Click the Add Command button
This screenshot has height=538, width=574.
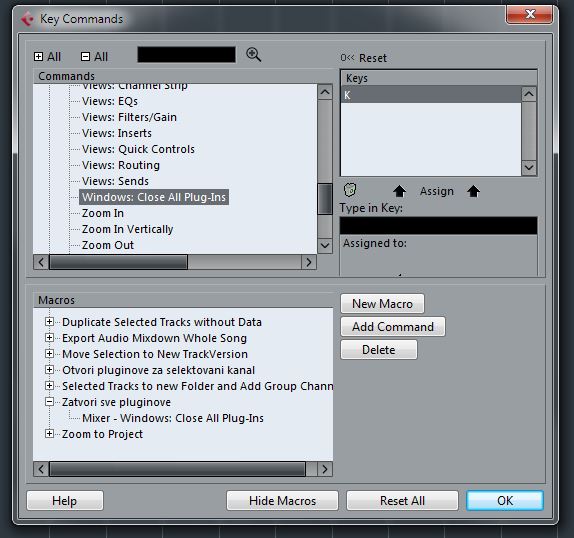coord(393,326)
